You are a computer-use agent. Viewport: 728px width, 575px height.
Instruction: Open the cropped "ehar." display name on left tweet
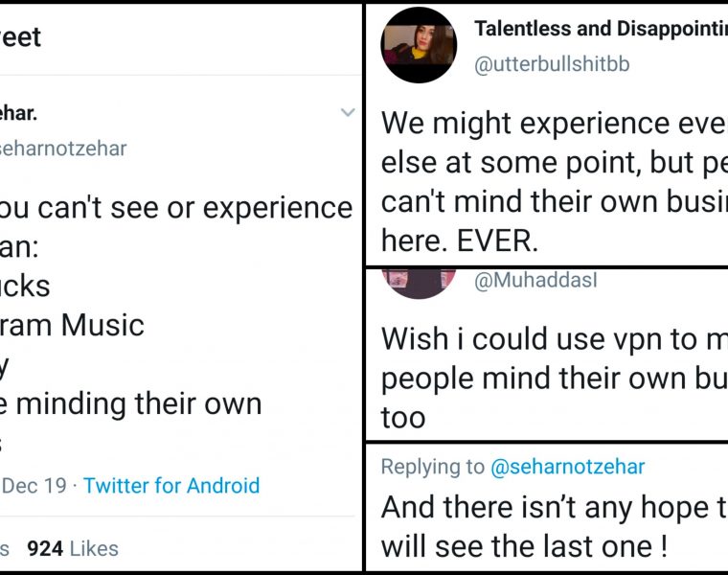click(x=18, y=114)
